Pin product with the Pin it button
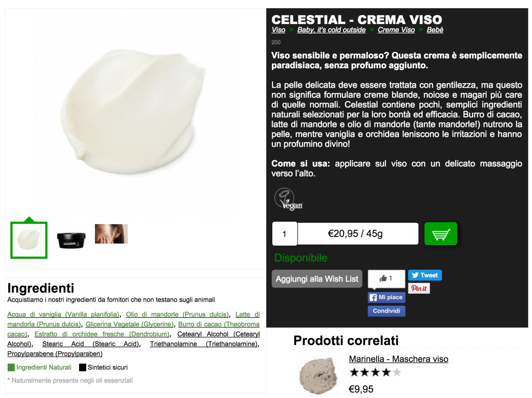 (x=419, y=288)
